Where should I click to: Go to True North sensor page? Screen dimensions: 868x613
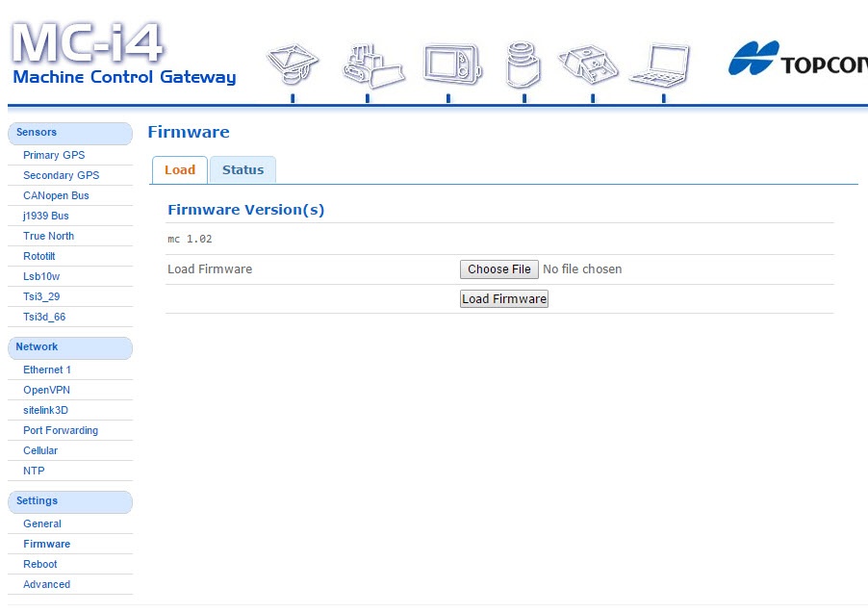pos(49,236)
